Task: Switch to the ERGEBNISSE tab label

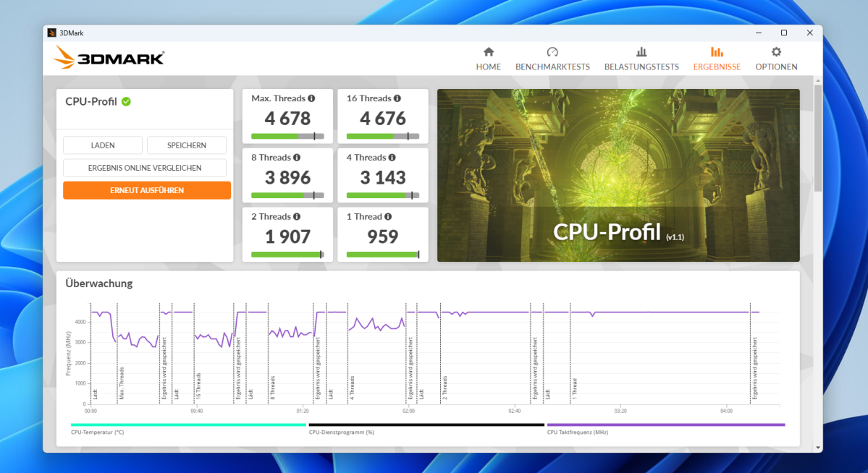Action: (x=717, y=67)
